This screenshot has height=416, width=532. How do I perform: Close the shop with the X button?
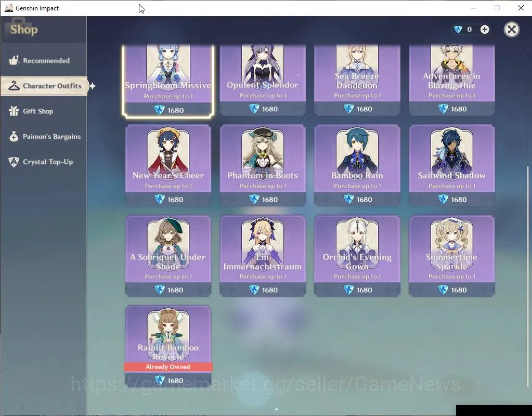pos(511,30)
